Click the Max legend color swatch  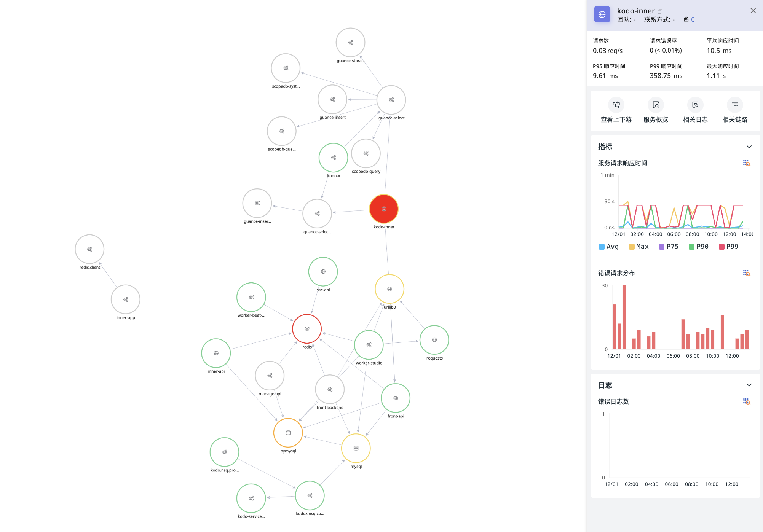[x=632, y=247]
